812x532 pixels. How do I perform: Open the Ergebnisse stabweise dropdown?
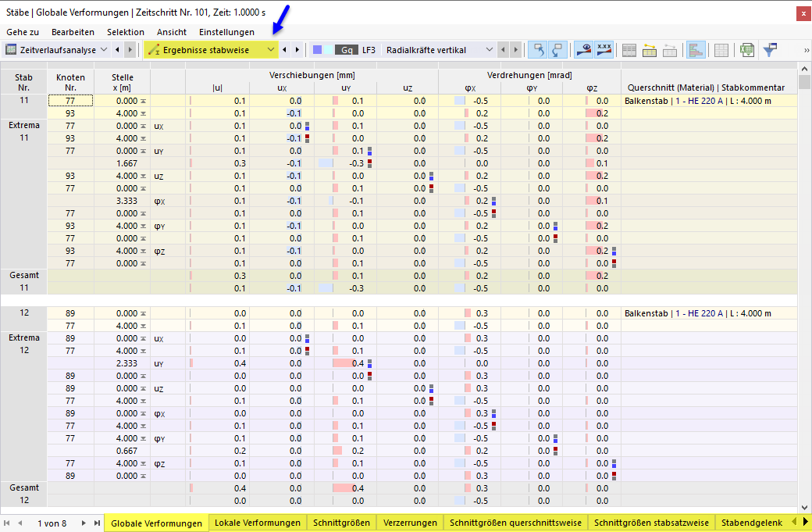(x=271, y=50)
